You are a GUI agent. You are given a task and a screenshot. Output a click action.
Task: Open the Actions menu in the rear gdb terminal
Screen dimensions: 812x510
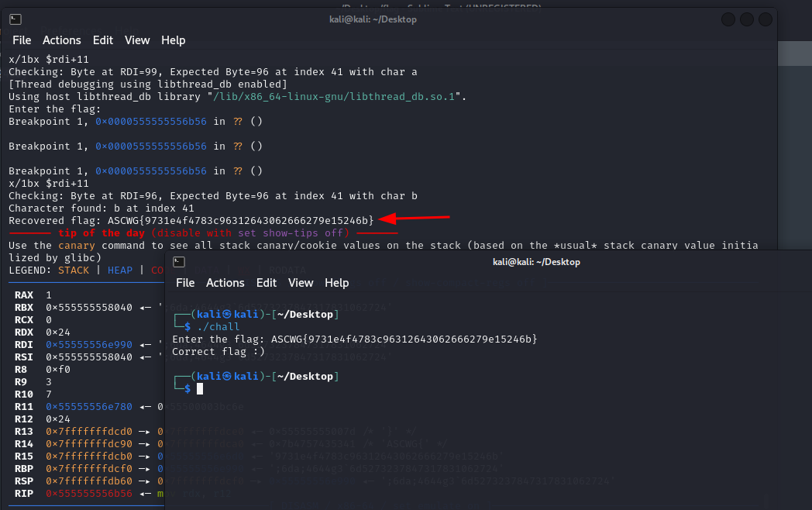coord(62,40)
